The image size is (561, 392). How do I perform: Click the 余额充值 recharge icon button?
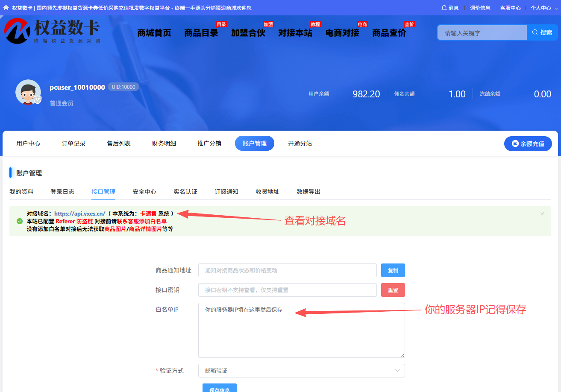[x=514, y=143]
